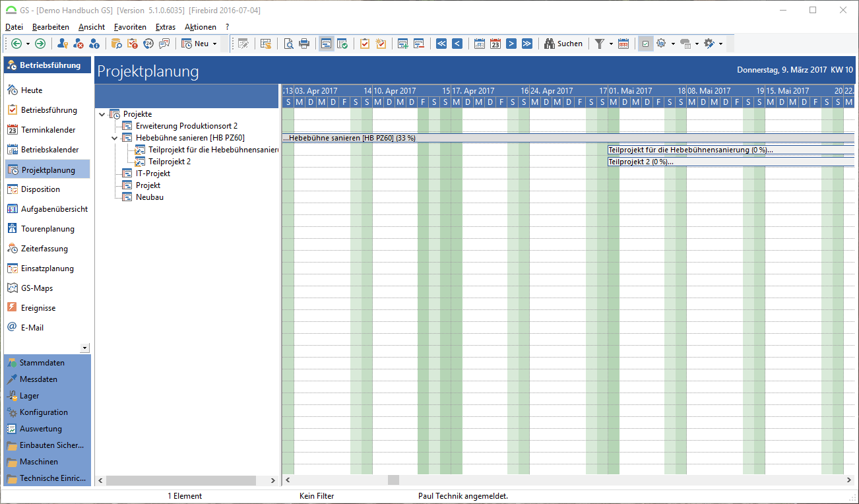Open the Neu dropdown arrow
This screenshot has height=504, width=859.
[x=214, y=44]
